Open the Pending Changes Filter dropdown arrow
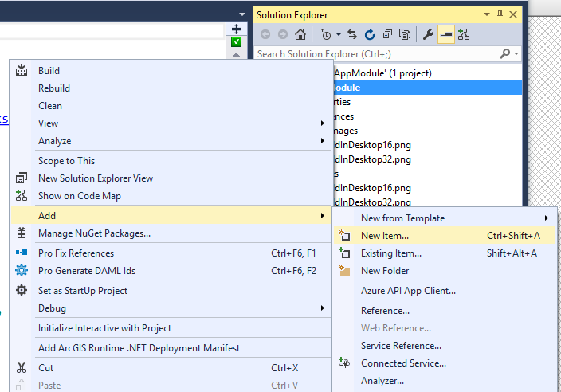The width and height of the screenshot is (561, 392). pos(338,34)
